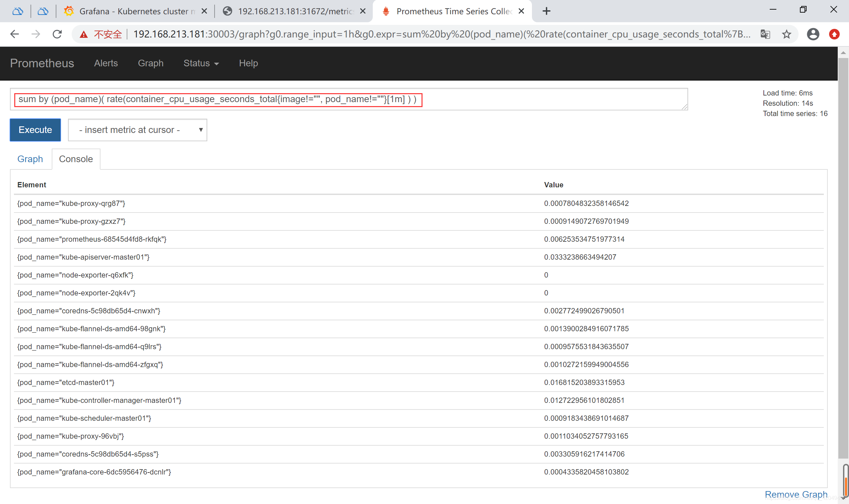Switch to the Console result tab
Viewport: 849px width, 504px height.
coord(76,159)
